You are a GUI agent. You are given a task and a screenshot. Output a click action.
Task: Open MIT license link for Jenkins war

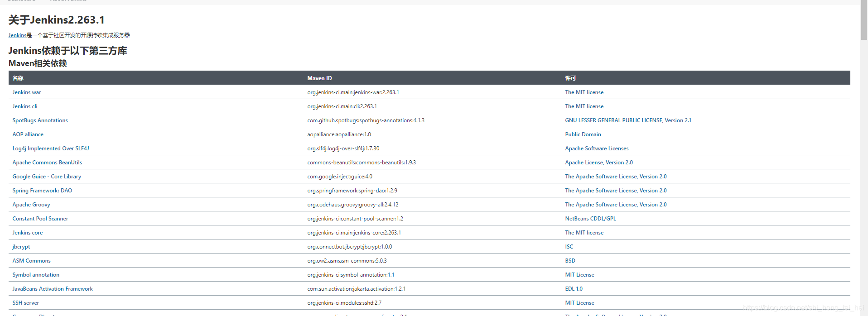[584, 92]
